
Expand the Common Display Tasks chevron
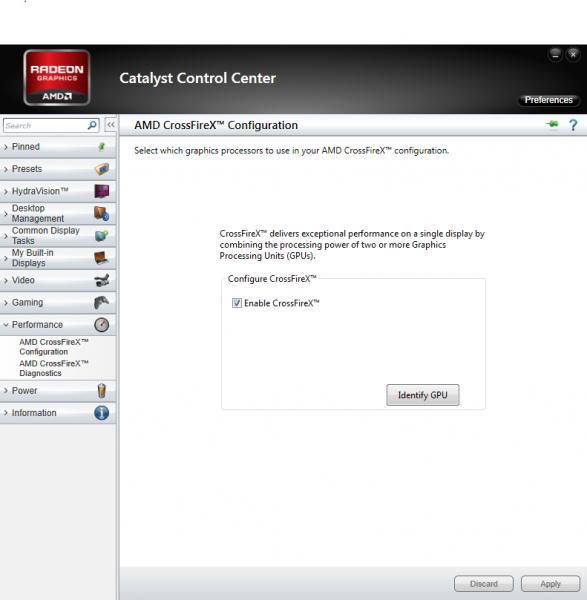[6, 236]
